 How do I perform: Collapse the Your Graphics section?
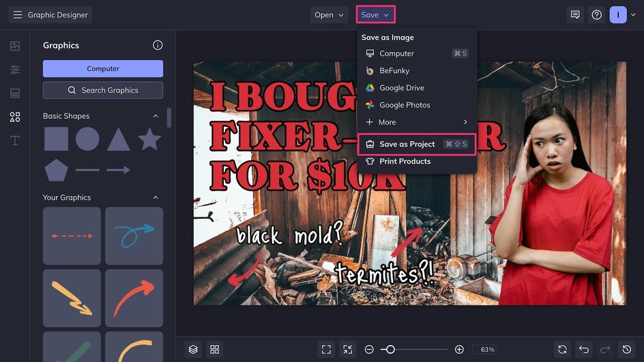pyautogui.click(x=156, y=198)
